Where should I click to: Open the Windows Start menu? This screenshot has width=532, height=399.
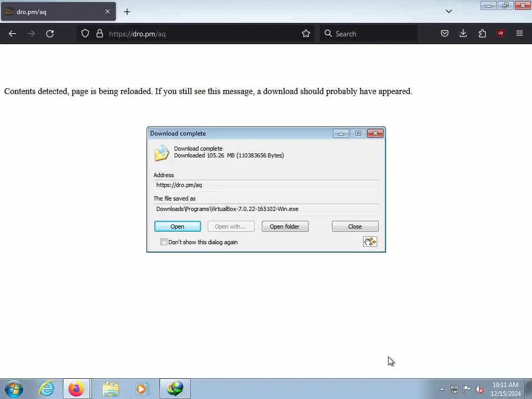(x=14, y=389)
